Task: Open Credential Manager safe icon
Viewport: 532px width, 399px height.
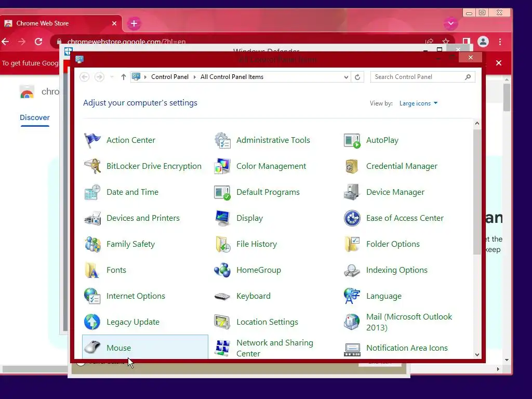Action: click(352, 166)
